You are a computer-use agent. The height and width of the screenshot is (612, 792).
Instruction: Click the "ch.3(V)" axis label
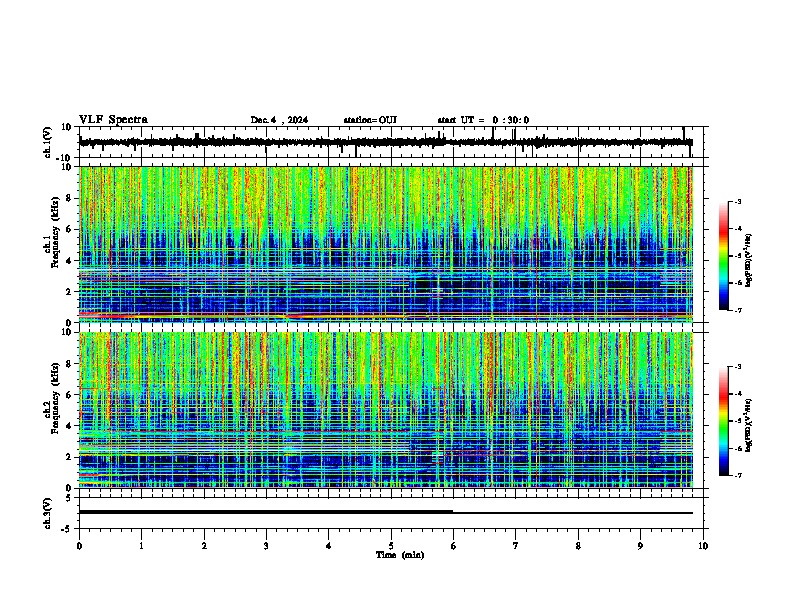click(x=48, y=514)
